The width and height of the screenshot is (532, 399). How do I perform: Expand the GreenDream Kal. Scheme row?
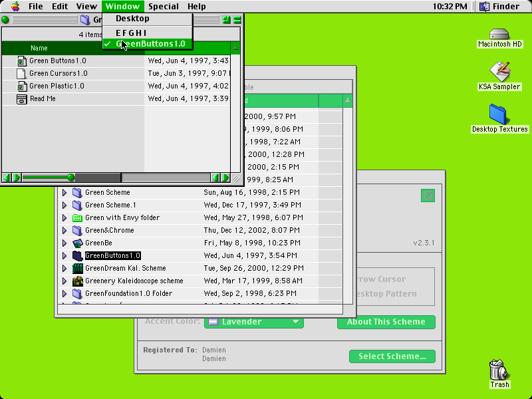click(65, 269)
